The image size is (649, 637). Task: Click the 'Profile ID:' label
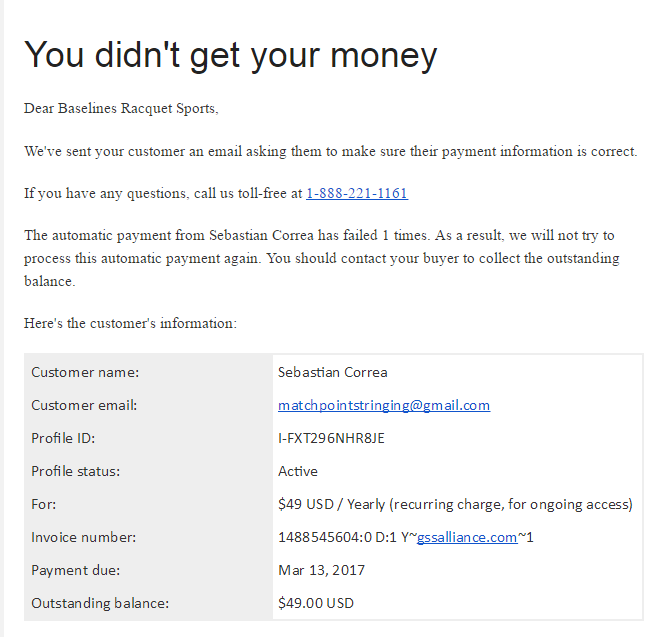pos(63,438)
